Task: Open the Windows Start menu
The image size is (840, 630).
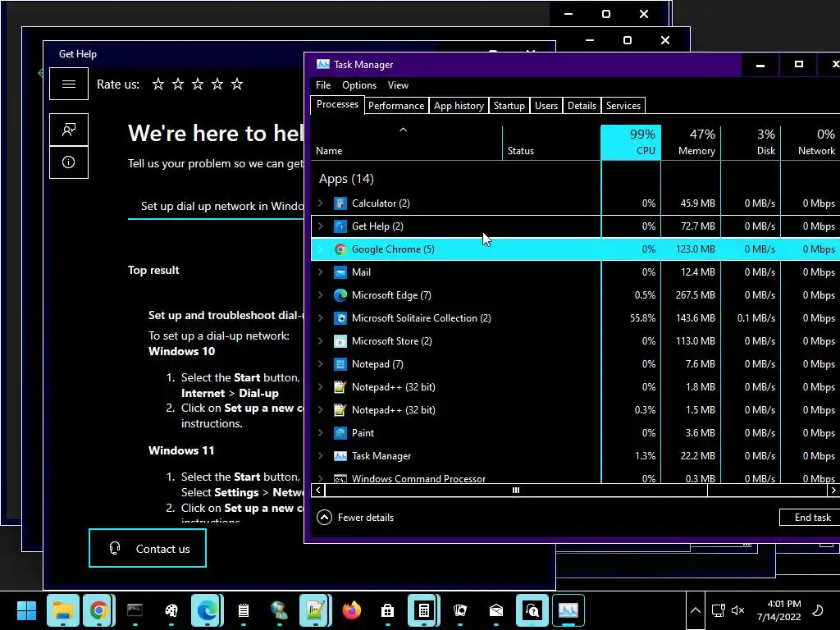Action: pyautogui.click(x=26, y=610)
